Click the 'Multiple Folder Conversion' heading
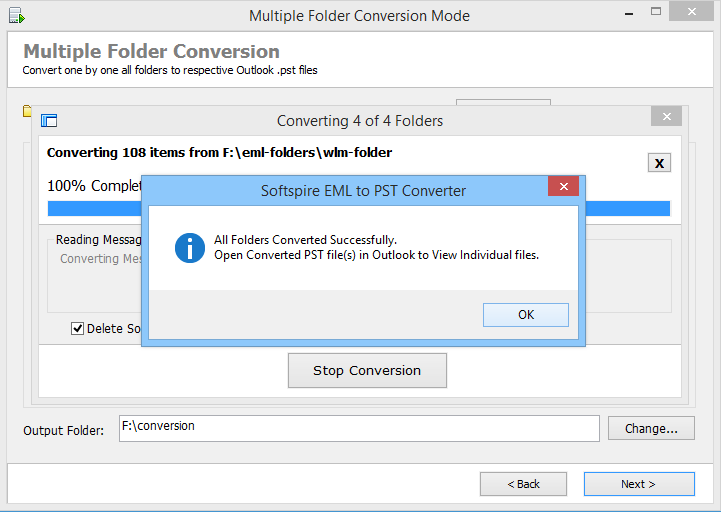This screenshot has width=721, height=512. pos(151,51)
